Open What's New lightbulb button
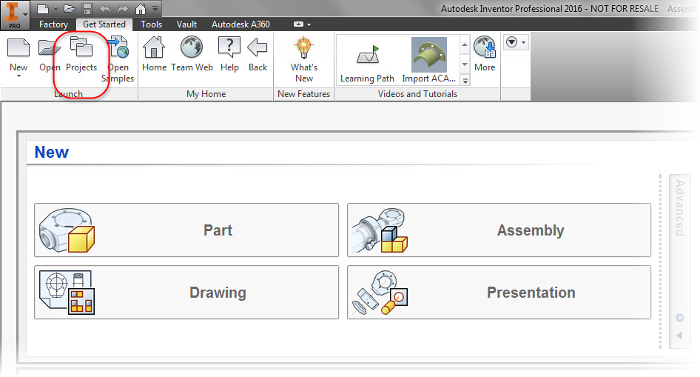Image resolution: width=700 pixels, height=377 pixels. click(304, 60)
